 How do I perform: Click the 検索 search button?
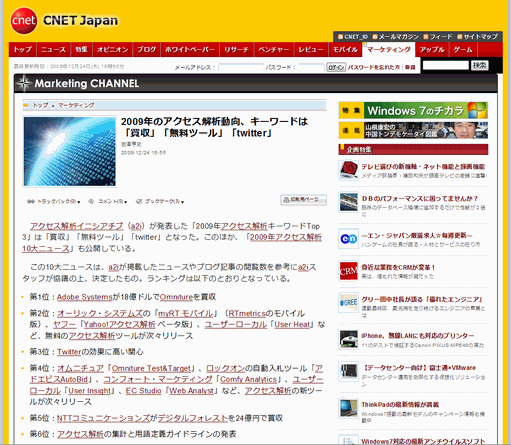pos(480,65)
